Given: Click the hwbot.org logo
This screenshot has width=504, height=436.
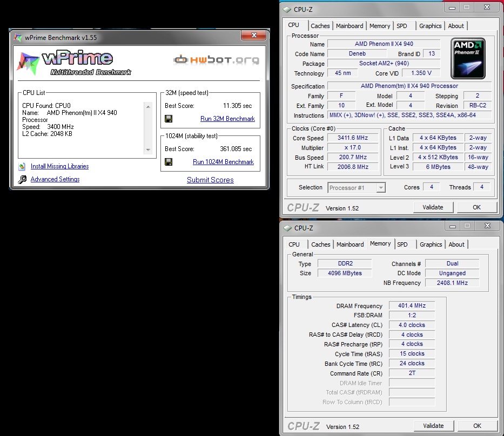Looking at the screenshot, I should point(216,60).
